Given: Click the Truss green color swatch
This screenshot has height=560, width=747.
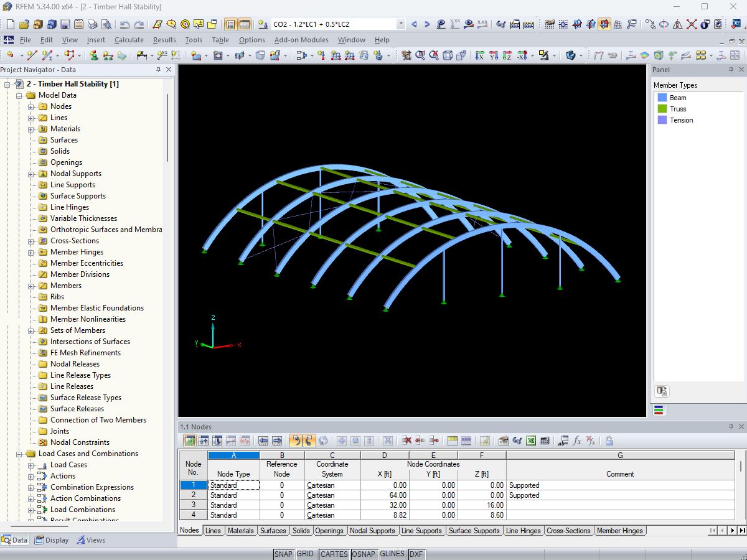Looking at the screenshot, I should click(x=662, y=109).
